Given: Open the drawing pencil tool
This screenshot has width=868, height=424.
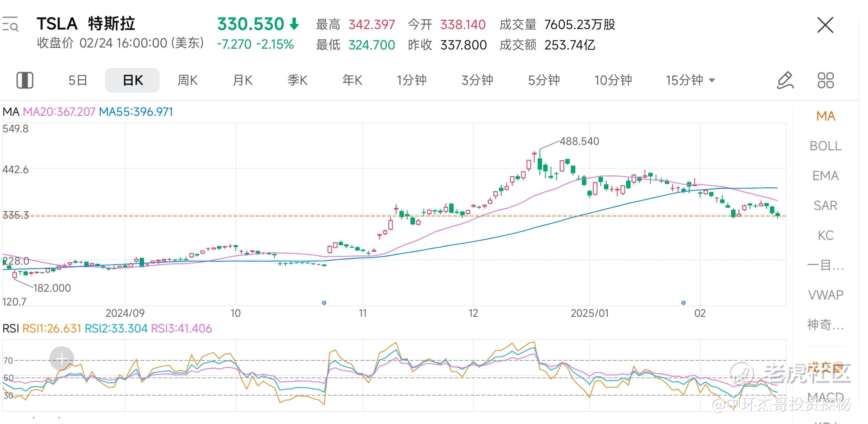Looking at the screenshot, I should 785,80.
